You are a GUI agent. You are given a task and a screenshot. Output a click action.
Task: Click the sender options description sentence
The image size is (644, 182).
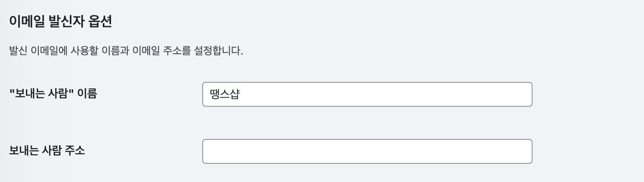click(126, 51)
